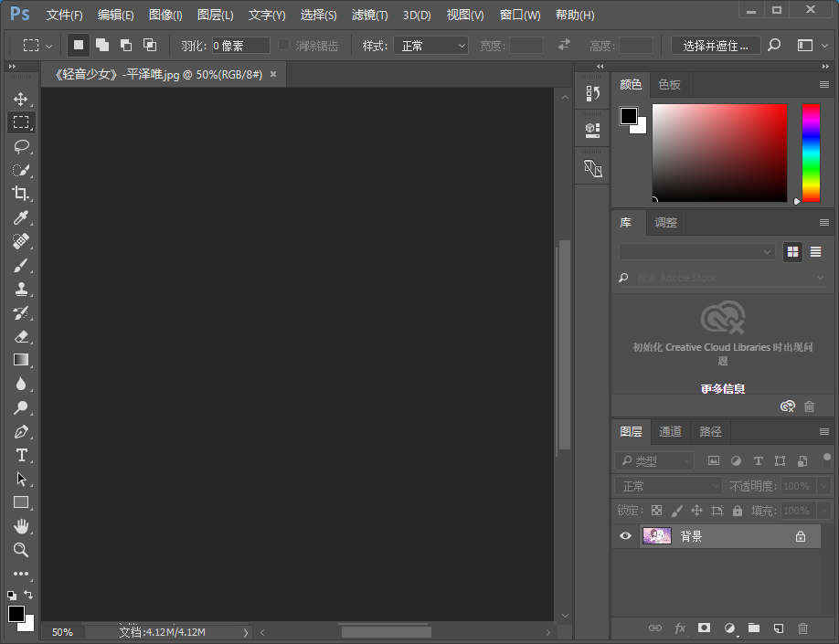Open the 3D panel icon

pos(592,130)
